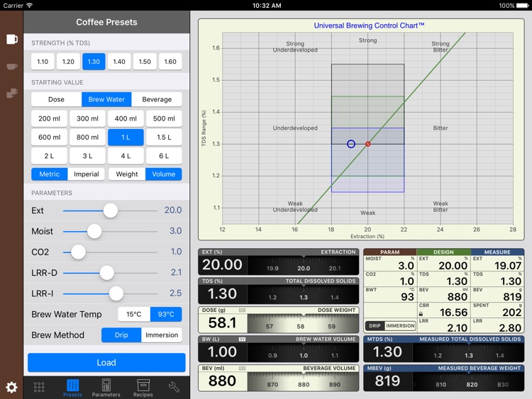Image resolution: width=532 pixels, height=399 pixels.
Task: Tap the SV badge on DOSE gauge
Action: [x=242, y=310]
